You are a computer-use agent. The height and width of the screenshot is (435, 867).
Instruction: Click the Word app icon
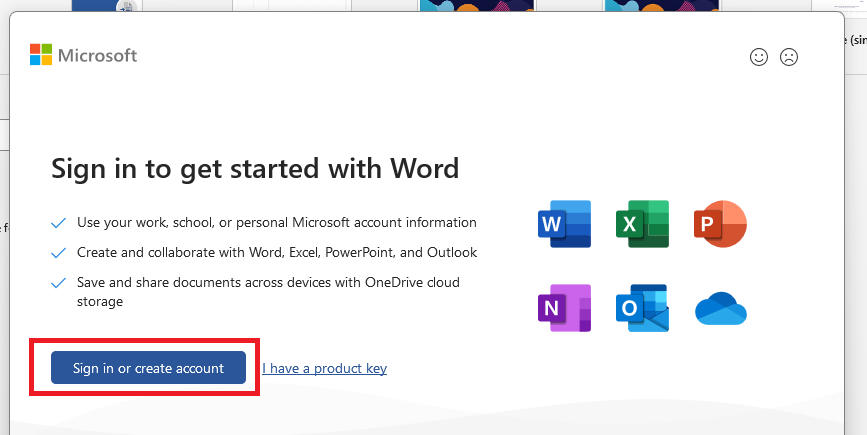point(565,224)
